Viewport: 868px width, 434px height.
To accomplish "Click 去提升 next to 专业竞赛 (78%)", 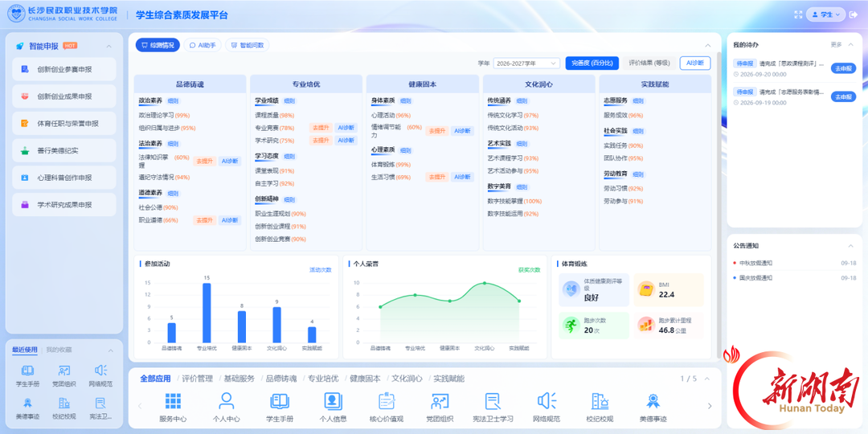I will 321,128.
